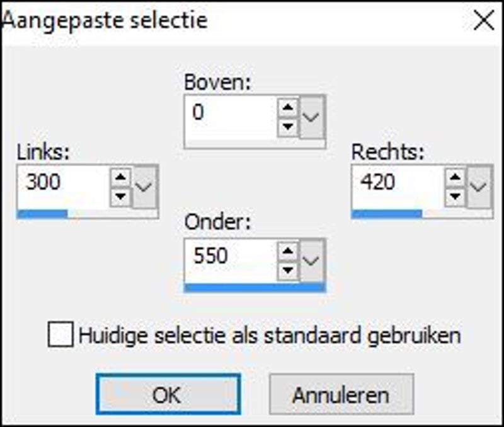Increase the Rechts value with up arrow

point(454,177)
